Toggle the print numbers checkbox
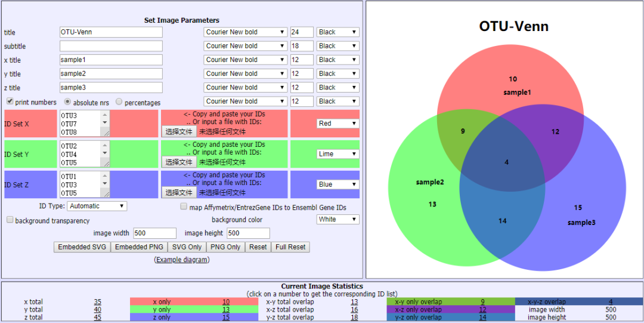This screenshot has width=644, height=323. pyautogui.click(x=10, y=101)
